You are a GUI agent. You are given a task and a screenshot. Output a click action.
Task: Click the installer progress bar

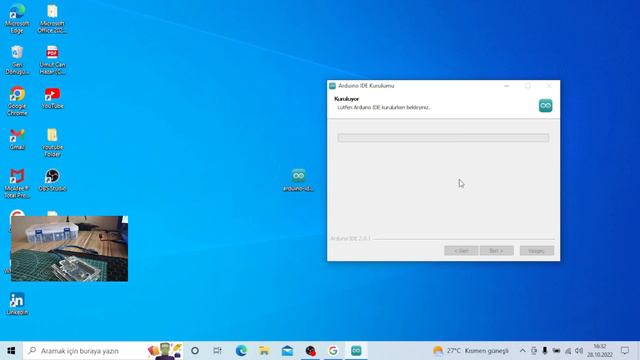click(x=443, y=138)
